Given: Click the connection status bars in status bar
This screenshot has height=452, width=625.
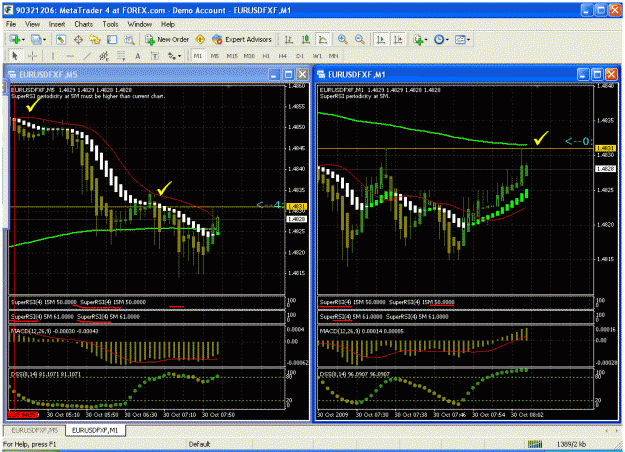Looking at the screenshot, I should 535,444.
